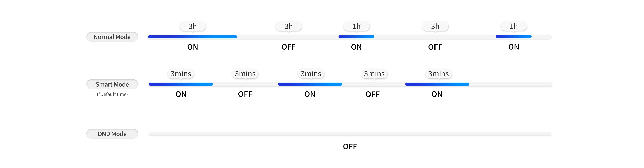Click the middle blue segment in Smart Mode
The height and width of the screenshot is (168, 644).
[310, 84]
